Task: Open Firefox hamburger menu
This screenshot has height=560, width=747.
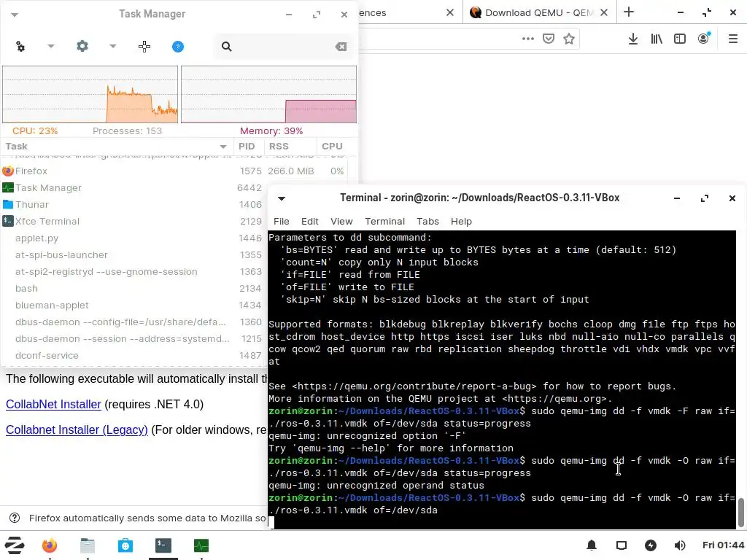Action: [x=733, y=39]
